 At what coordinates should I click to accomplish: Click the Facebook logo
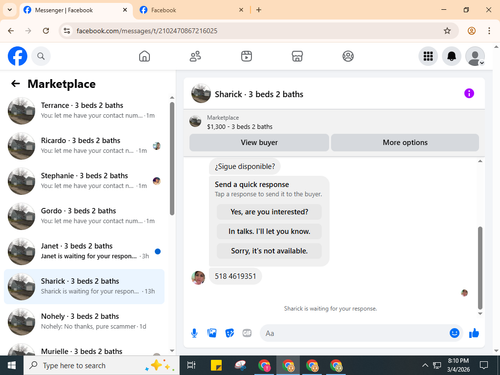pos(17,56)
